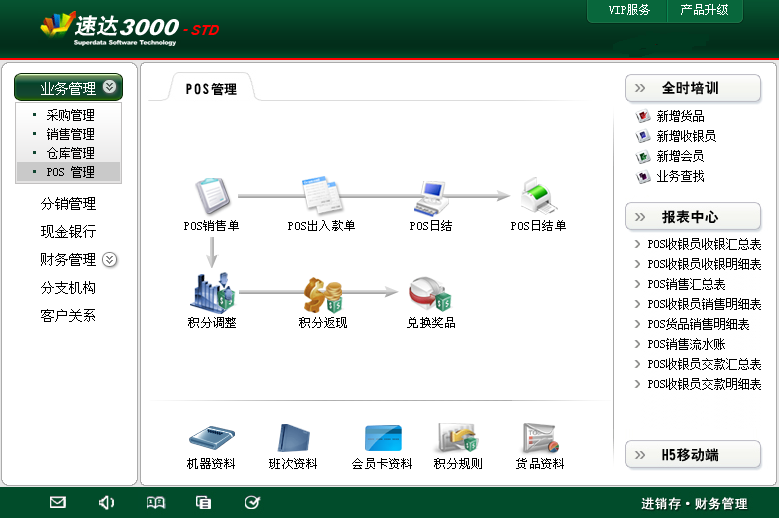This screenshot has width=779, height=518.
Task: Click the stacked windows icon in bottom bar
Action: click(203, 503)
